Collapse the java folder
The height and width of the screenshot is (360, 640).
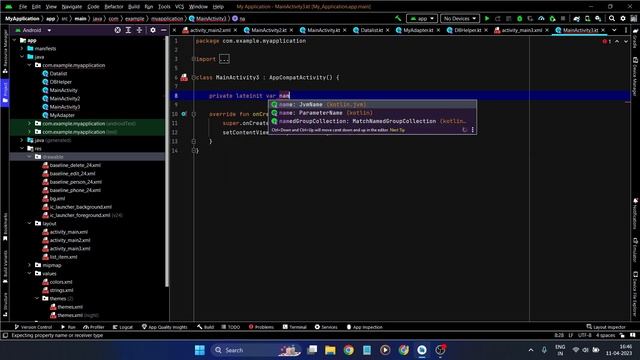(22, 57)
